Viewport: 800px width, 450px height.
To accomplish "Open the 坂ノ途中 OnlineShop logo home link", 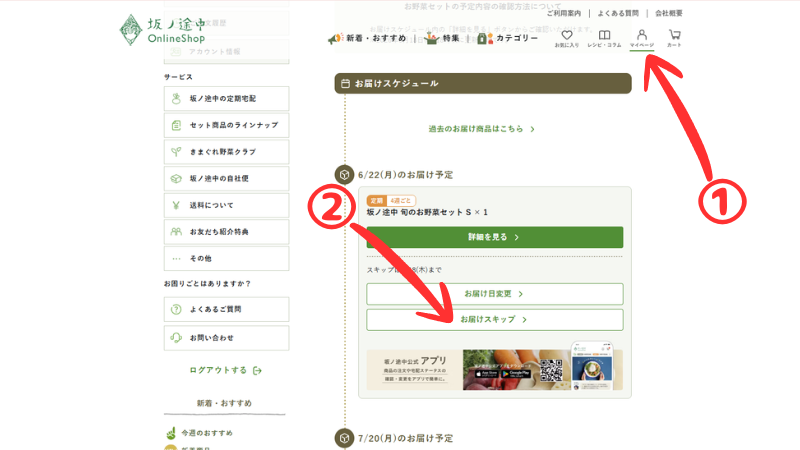I will click(162, 30).
